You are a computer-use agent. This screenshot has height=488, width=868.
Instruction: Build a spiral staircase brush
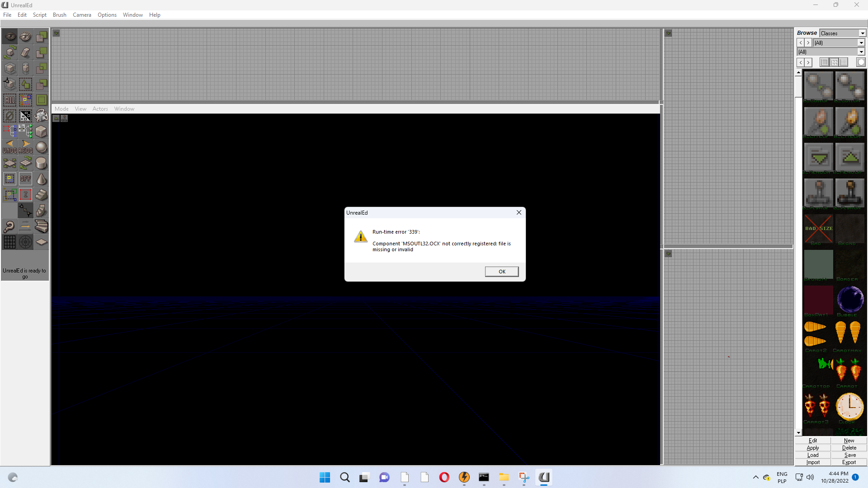tap(42, 211)
